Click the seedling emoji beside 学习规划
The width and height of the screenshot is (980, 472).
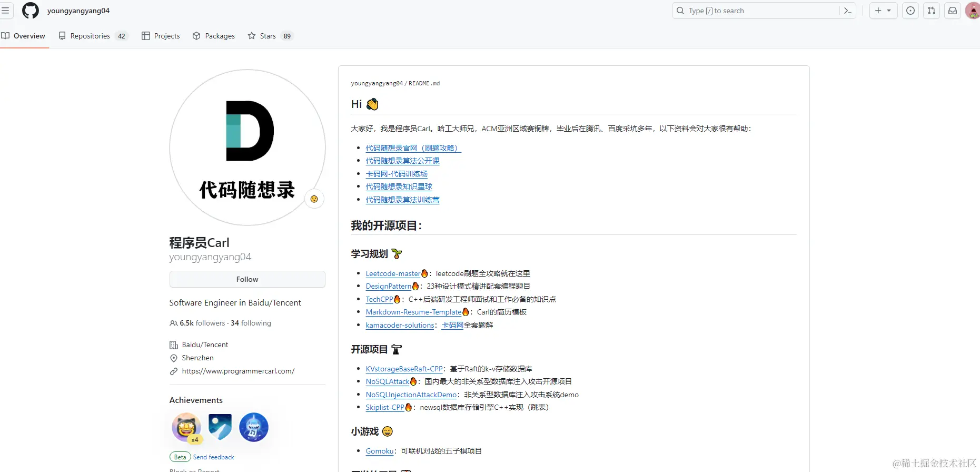(397, 254)
